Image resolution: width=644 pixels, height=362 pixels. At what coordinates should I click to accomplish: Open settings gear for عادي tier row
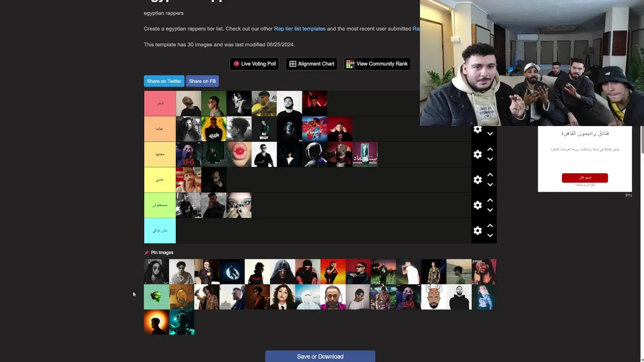[x=477, y=179]
